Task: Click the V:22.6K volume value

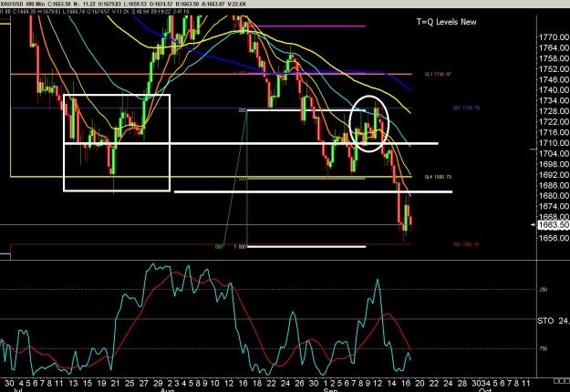Action: pyautogui.click(x=236, y=4)
